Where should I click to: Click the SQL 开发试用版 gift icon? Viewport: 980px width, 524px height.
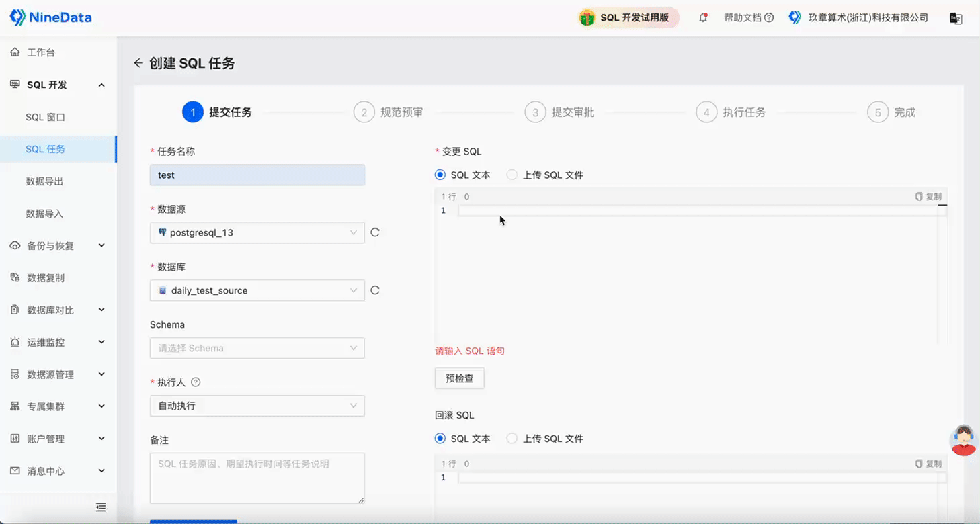(587, 18)
